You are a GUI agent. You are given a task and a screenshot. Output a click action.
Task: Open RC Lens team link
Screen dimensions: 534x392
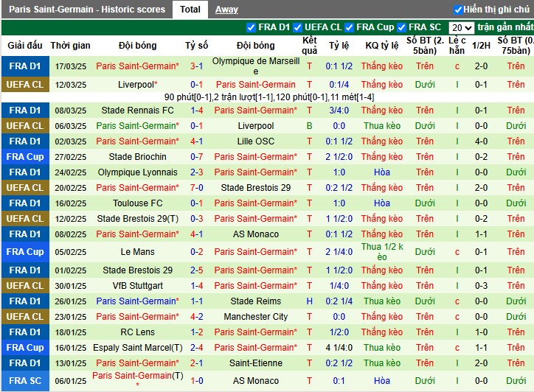[x=138, y=332]
